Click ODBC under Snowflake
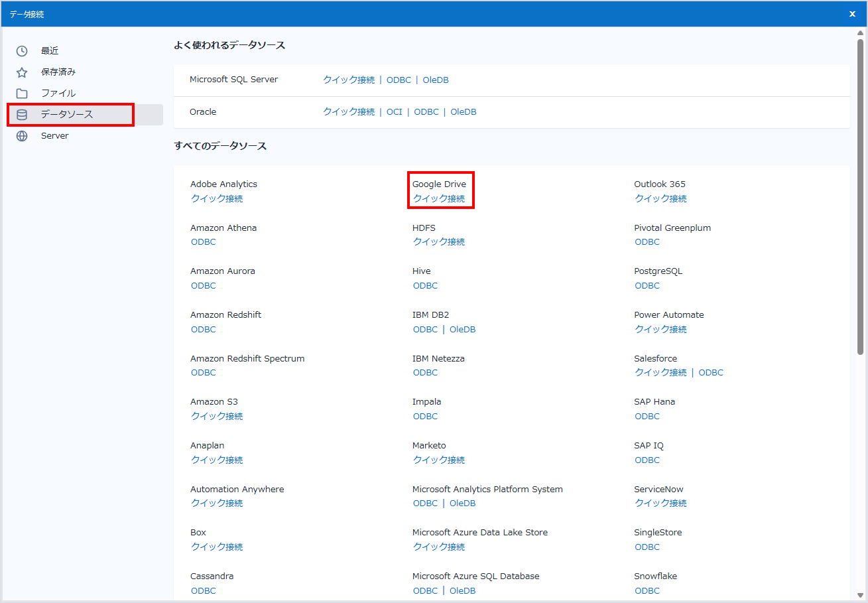The width and height of the screenshot is (868, 603). (647, 591)
